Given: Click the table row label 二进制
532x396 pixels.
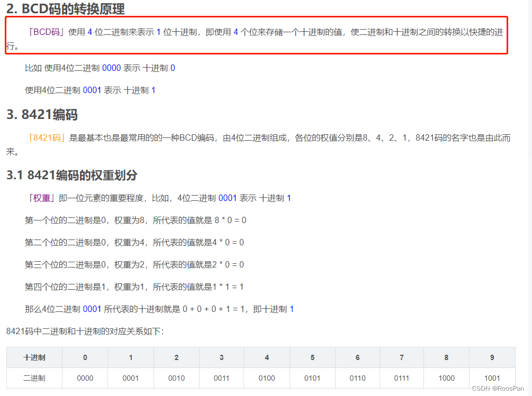Looking at the screenshot, I should (34, 378).
